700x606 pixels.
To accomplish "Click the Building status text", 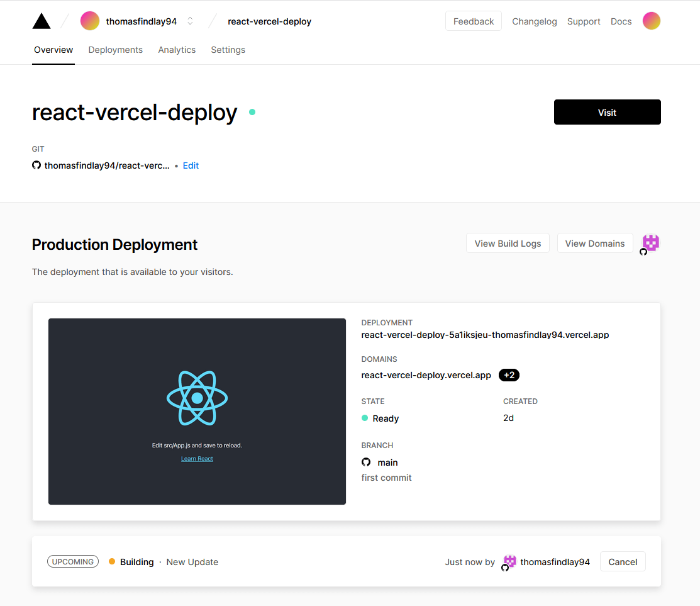I will tap(136, 562).
